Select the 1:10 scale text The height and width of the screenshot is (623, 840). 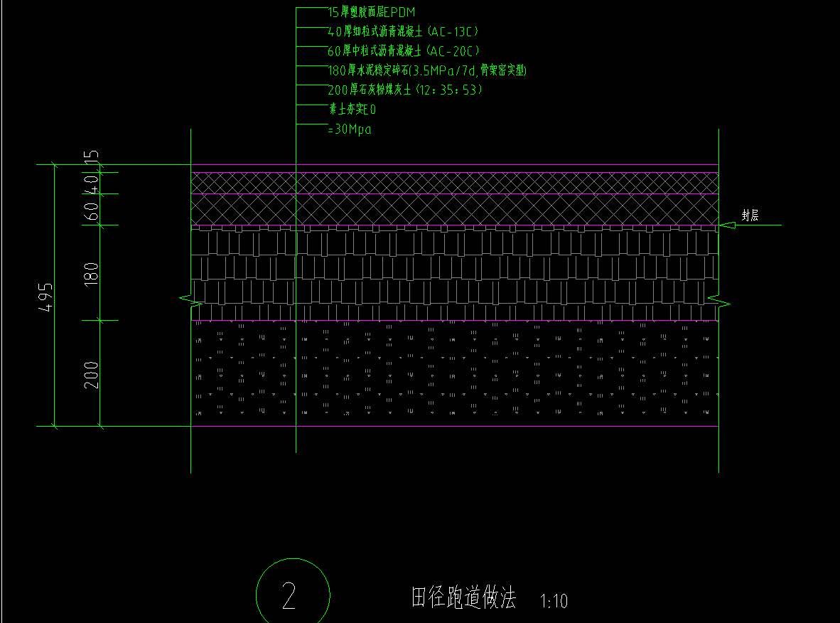pyautogui.click(x=554, y=602)
